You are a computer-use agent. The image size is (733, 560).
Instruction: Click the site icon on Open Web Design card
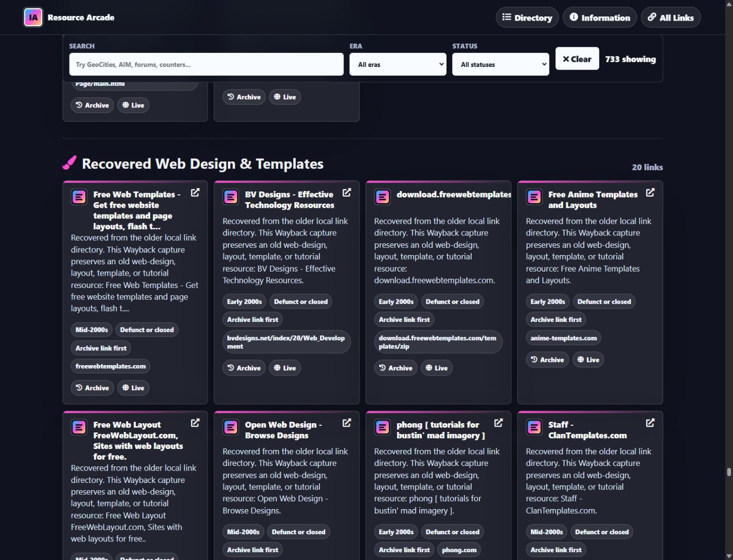(230, 427)
